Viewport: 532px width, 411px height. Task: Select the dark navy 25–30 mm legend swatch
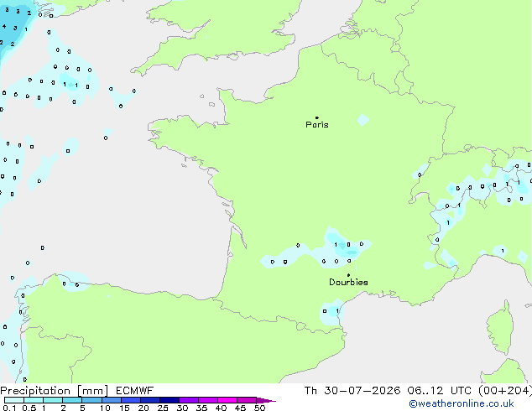coord(170,400)
